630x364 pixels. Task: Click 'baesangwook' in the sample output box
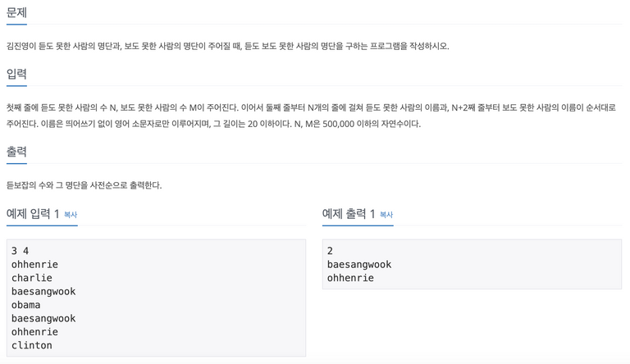(x=359, y=264)
